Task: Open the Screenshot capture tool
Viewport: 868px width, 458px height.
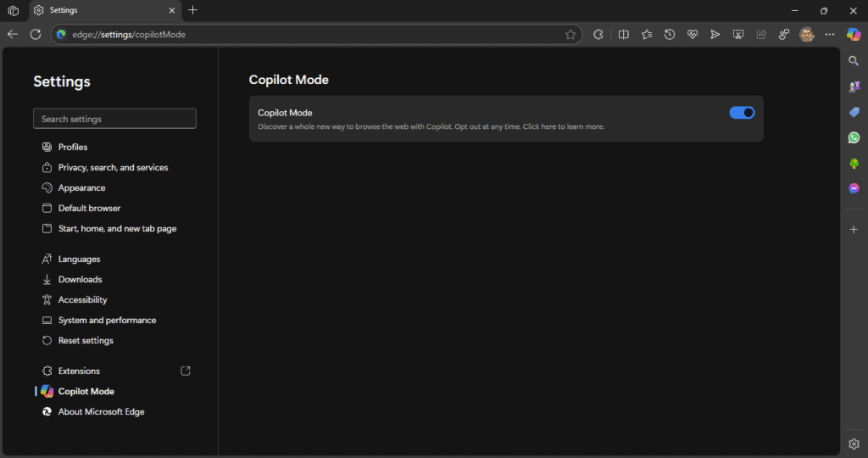Action: point(738,34)
